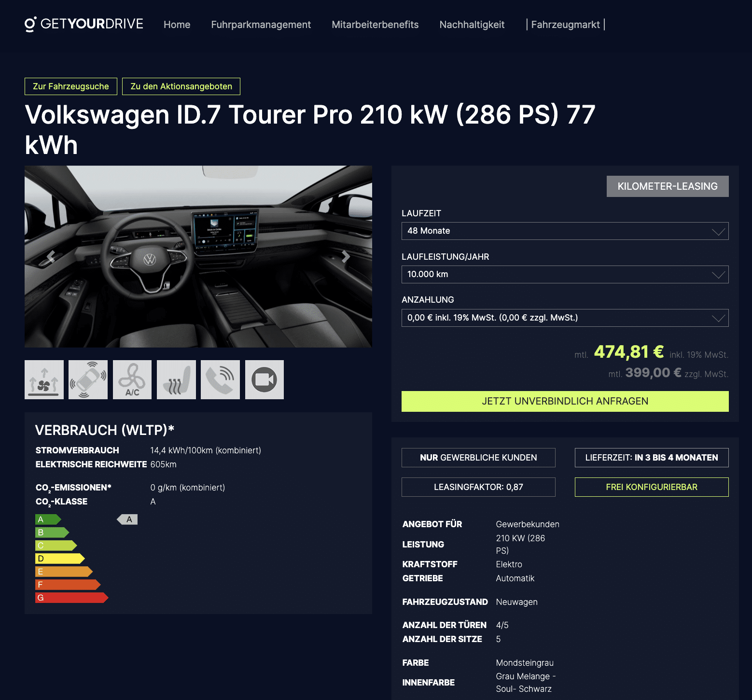Click the Leasingfaktor 0,87 badge

coord(478,487)
